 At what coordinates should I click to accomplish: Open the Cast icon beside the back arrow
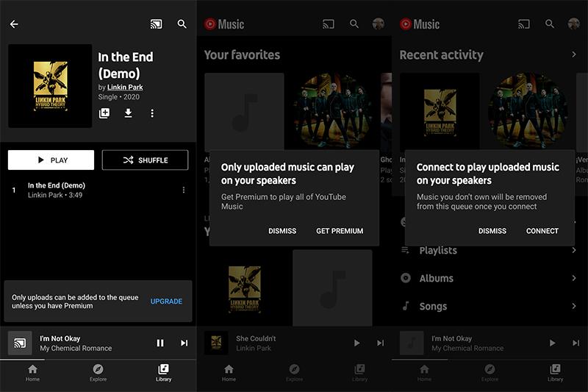(156, 24)
